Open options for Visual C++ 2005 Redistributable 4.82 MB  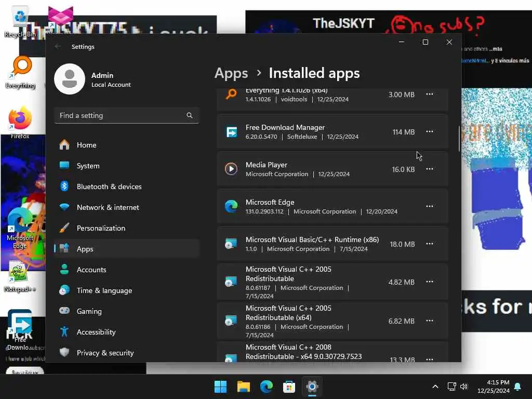pos(430,281)
